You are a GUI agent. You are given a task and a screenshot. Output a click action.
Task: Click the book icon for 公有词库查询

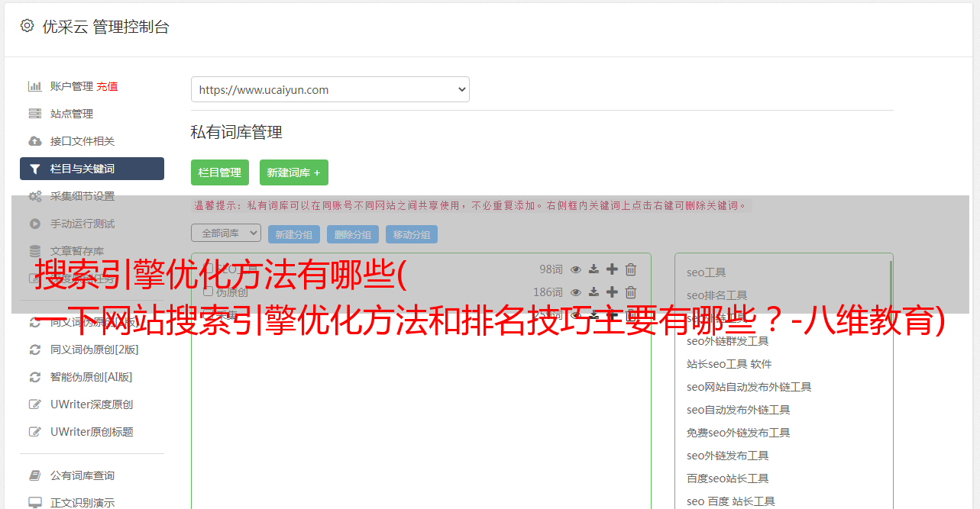click(34, 475)
